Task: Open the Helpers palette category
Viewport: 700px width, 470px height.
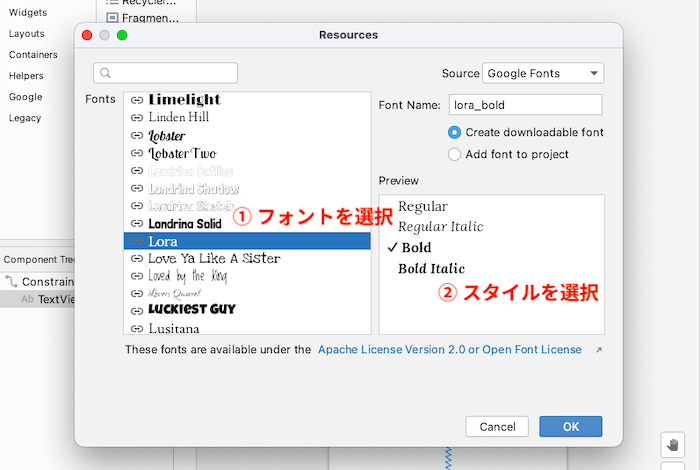Action: point(26,75)
